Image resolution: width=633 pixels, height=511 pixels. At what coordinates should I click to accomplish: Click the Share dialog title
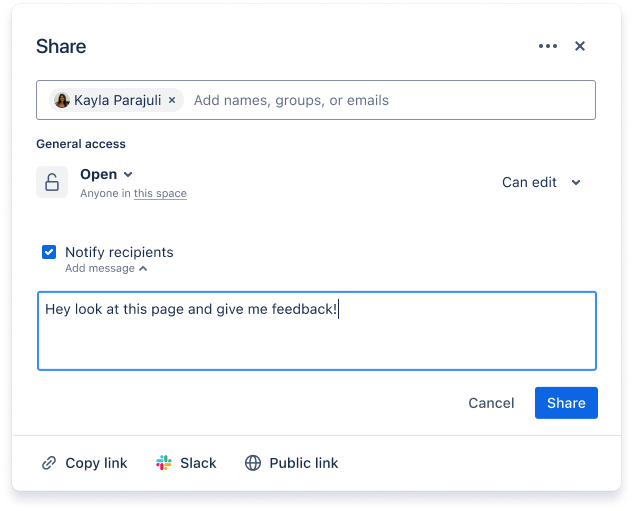61,46
